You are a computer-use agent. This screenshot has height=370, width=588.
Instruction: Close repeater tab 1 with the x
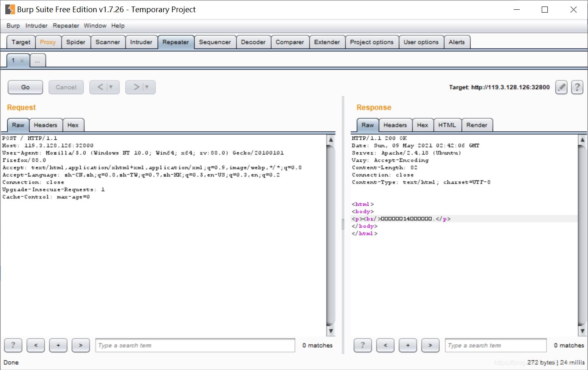(22, 61)
